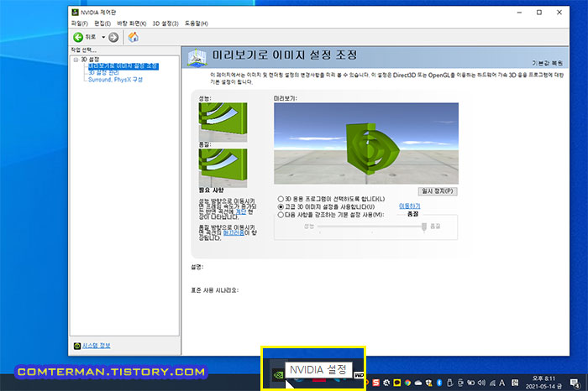
Task: Open the 파일(F) menu
Action: [x=80, y=23]
